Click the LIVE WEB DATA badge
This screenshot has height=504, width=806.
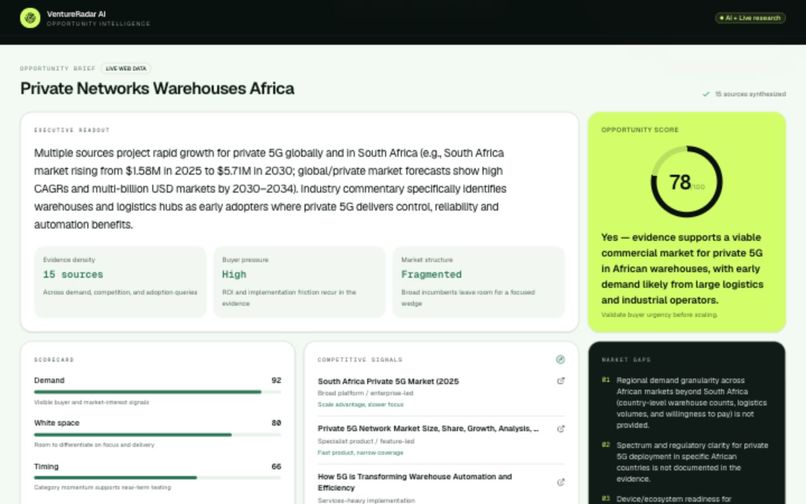tap(126, 68)
